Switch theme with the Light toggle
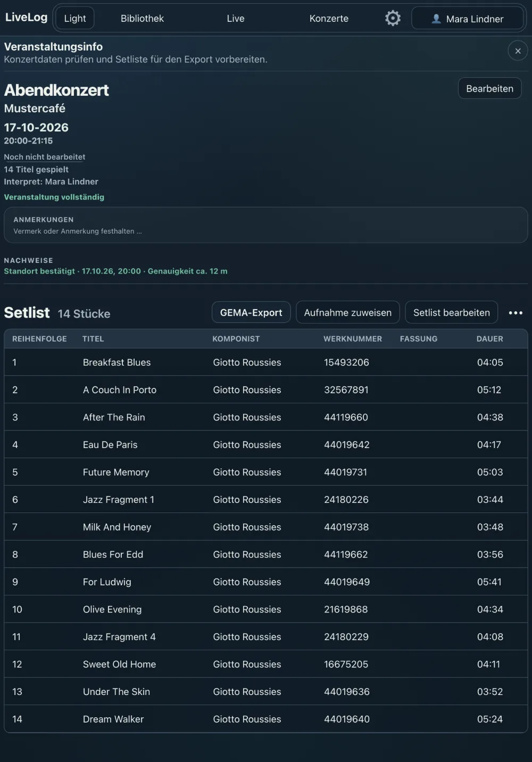This screenshot has height=762, width=532. click(75, 19)
